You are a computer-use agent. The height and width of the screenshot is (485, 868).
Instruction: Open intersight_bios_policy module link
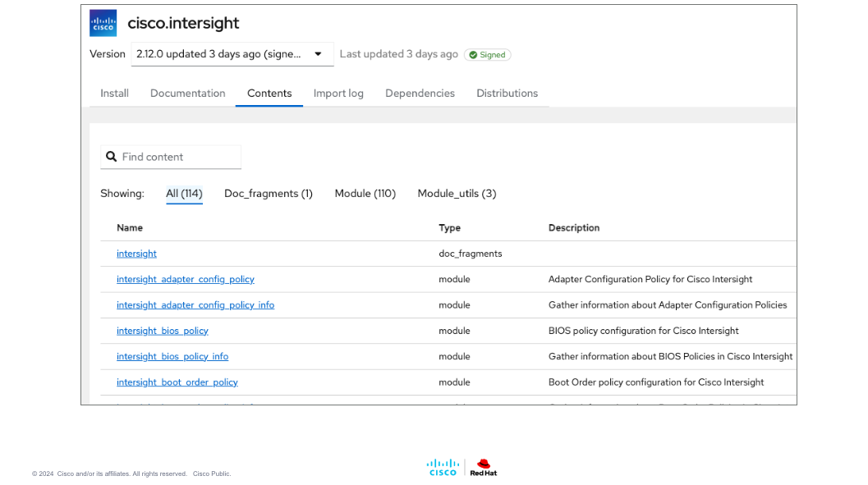163,331
